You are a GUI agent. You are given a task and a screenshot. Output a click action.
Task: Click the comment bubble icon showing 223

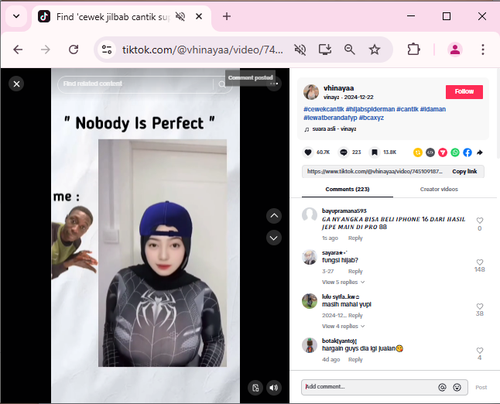(x=343, y=152)
